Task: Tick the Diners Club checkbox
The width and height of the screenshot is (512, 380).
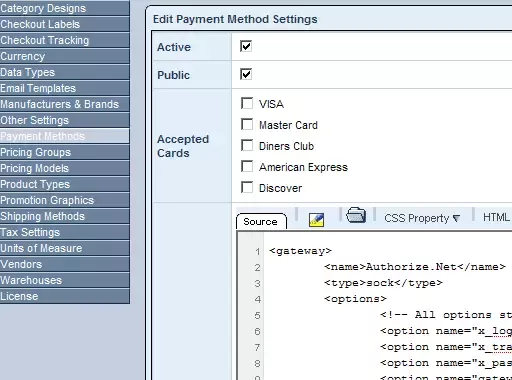Action: point(247,145)
